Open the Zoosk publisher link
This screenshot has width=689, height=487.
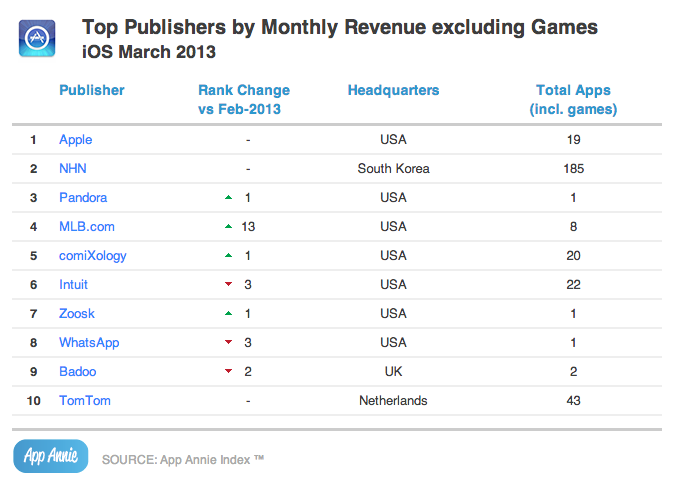click(77, 313)
